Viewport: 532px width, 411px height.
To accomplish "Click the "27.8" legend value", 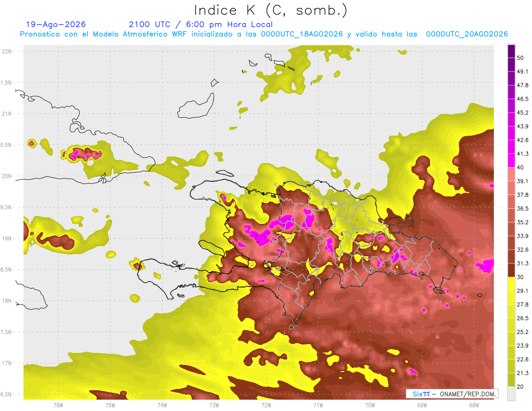I will (523, 305).
